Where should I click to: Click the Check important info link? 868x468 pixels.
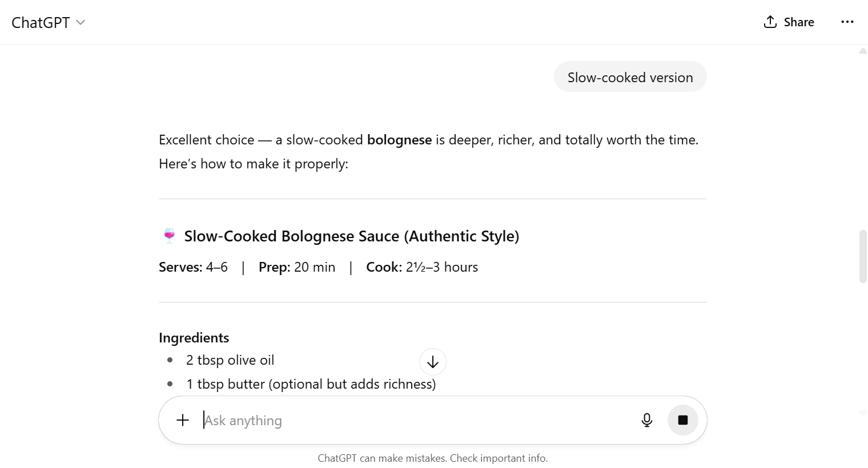coord(499,458)
